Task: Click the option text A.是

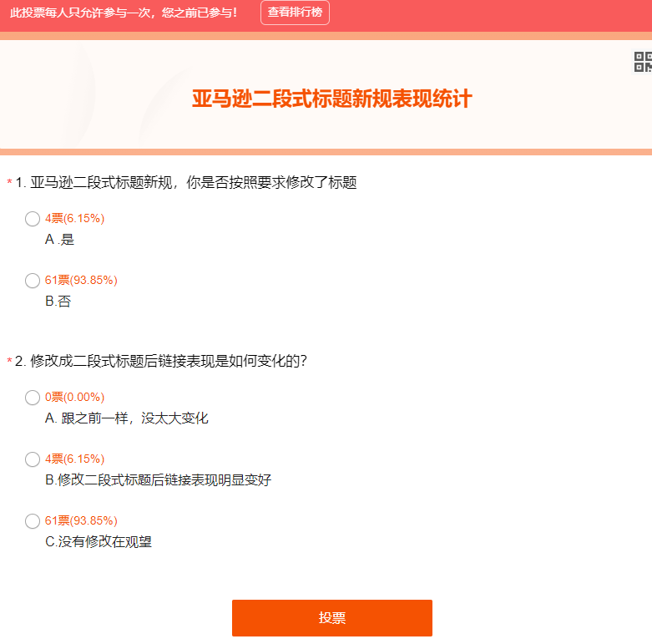Action: point(59,239)
